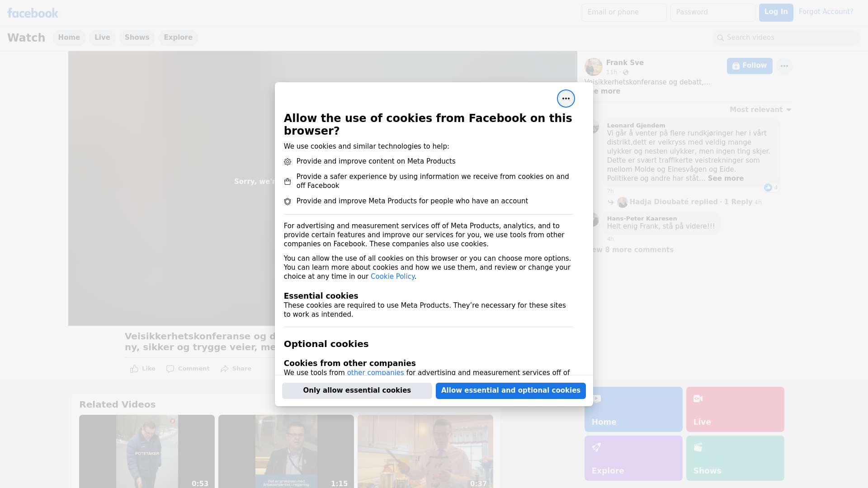
Task: Click the Log In button
Action: (776, 12)
